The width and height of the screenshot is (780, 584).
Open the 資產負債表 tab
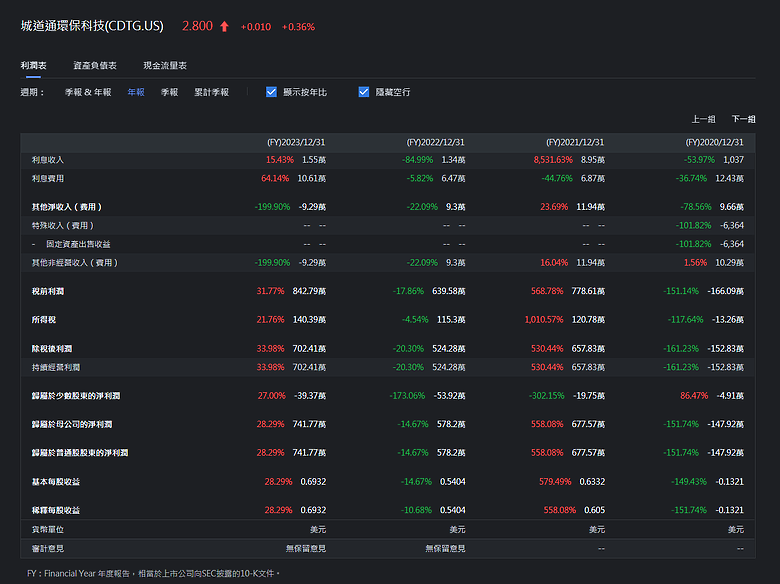95,65
